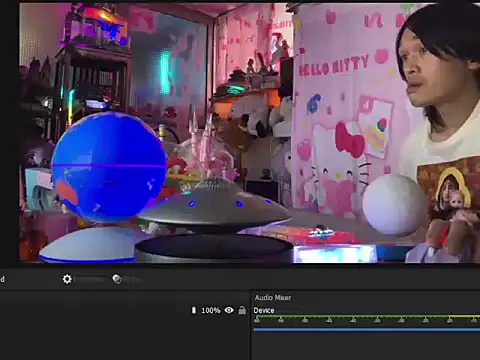Toggle the source lock padlock icon

[x=242, y=310]
